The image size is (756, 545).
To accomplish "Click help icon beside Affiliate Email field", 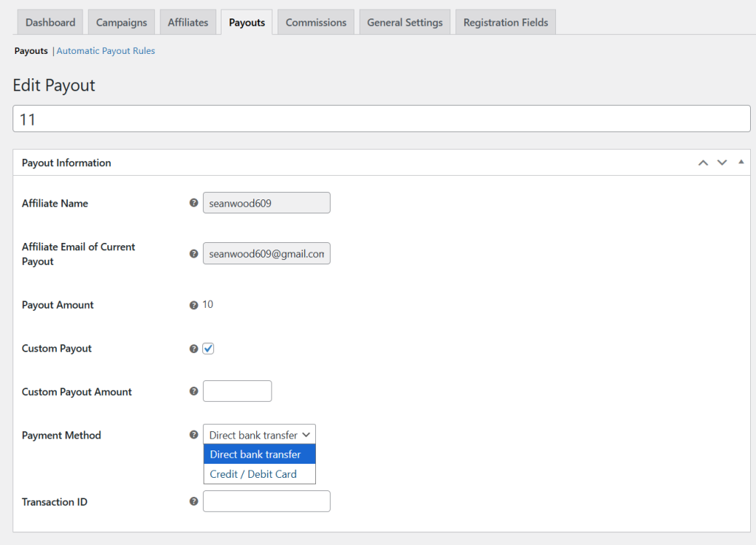I will click(194, 254).
